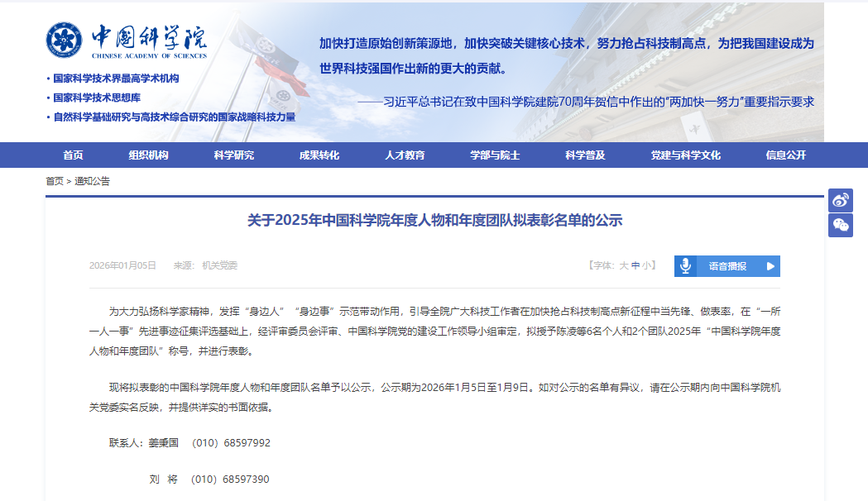
Task: Expand the 成果转化 navigation menu
Action: point(319,155)
